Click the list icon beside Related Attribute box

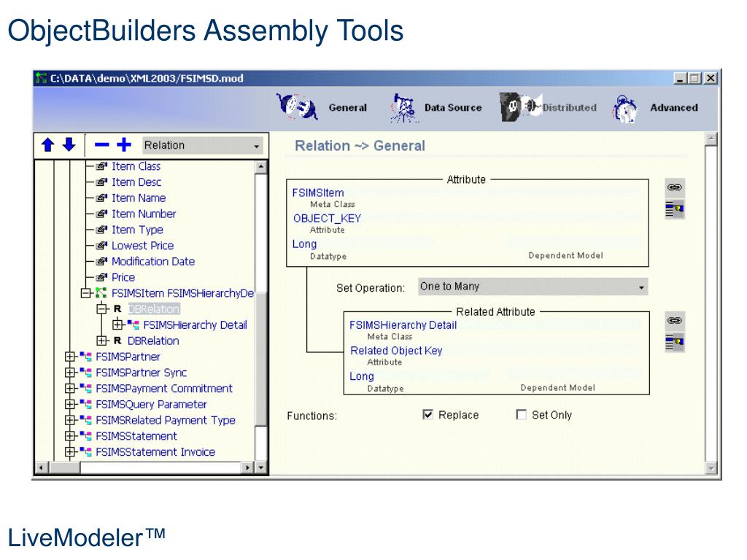675,343
